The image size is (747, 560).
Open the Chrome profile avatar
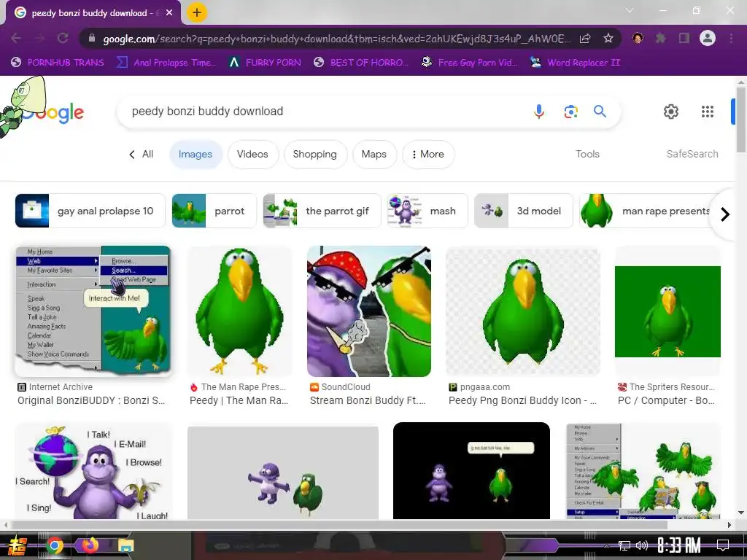click(x=708, y=38)
